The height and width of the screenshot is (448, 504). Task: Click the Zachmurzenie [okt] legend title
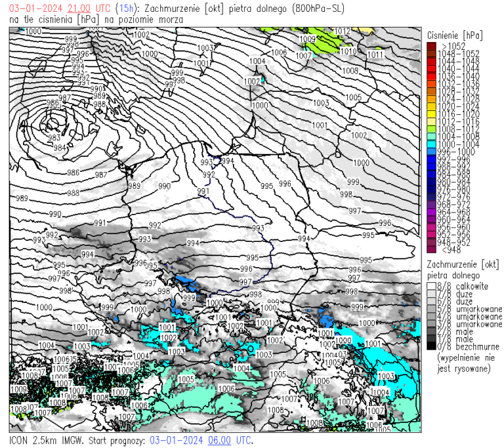click(463, 263)
